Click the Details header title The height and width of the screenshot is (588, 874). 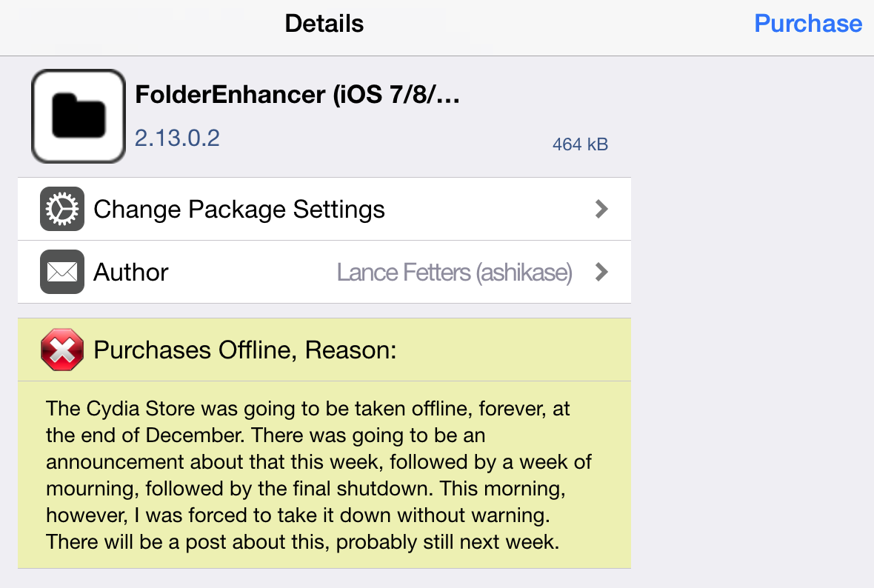(324, 24)
